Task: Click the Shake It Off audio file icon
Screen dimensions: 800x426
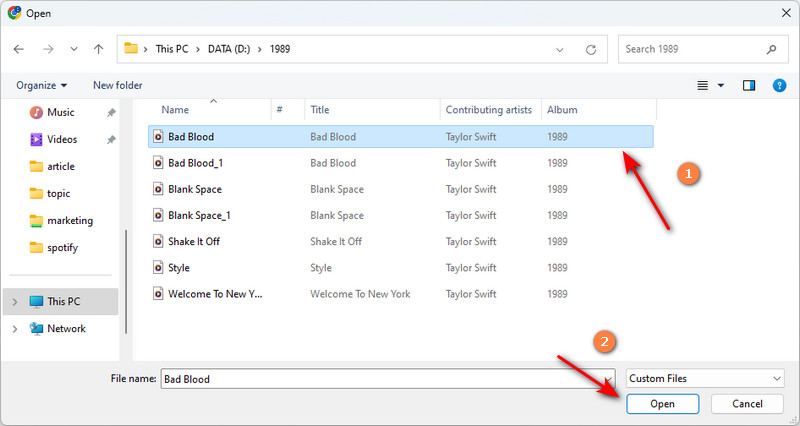Action: point(159,241)
